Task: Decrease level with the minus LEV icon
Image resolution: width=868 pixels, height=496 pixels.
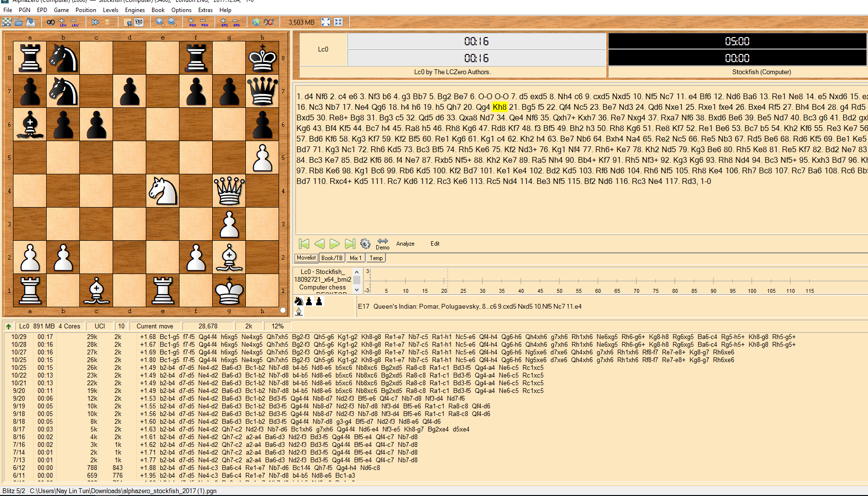Action: tap(75, 22)
